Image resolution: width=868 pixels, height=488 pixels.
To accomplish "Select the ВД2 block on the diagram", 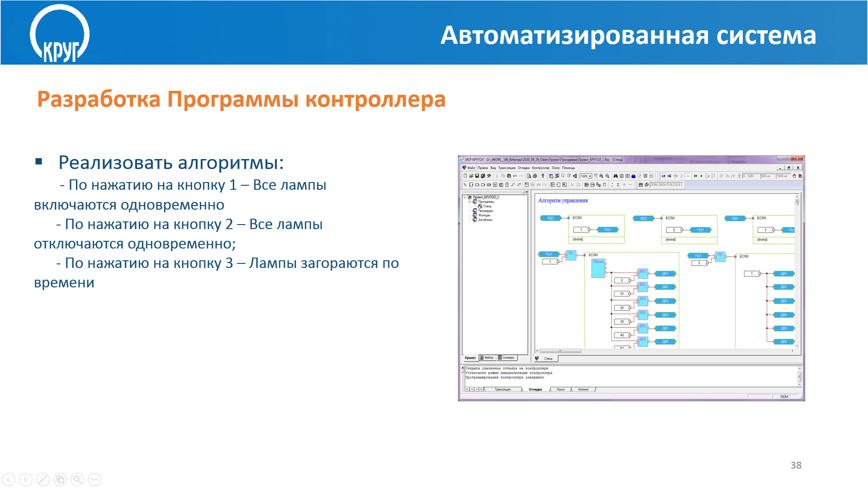I will (551, 218).
